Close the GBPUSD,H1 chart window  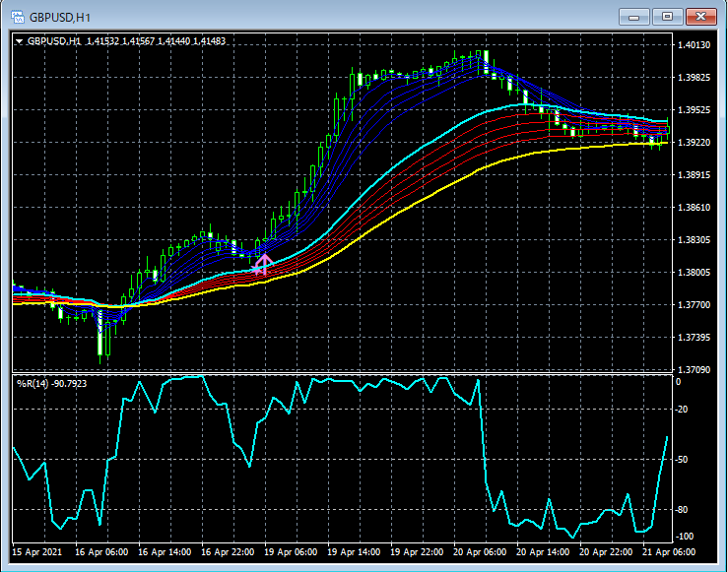(701, 17)
